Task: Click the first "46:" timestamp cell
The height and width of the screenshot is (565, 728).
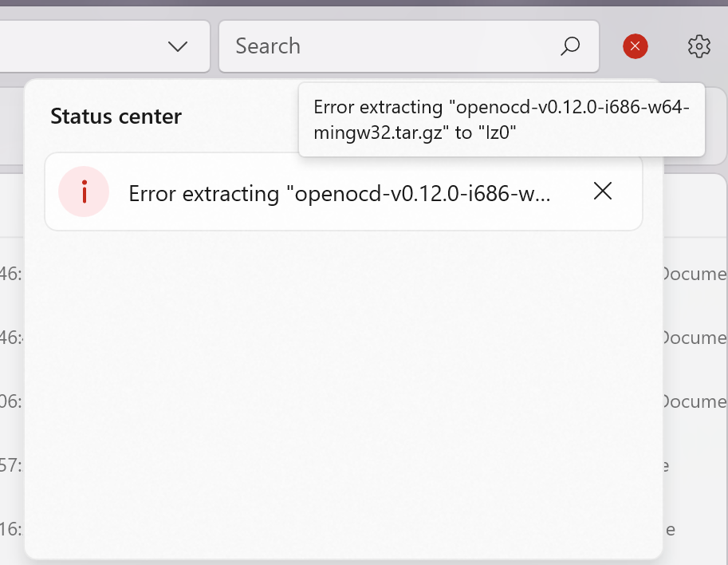Action: point(10,275)
